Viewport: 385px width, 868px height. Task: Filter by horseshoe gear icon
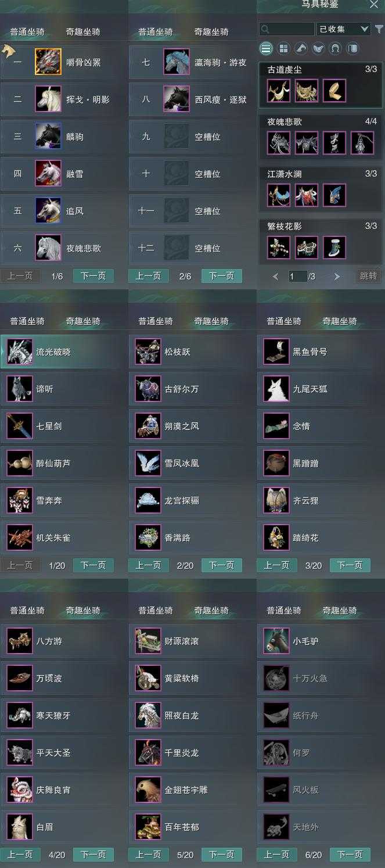click(335, 48)
